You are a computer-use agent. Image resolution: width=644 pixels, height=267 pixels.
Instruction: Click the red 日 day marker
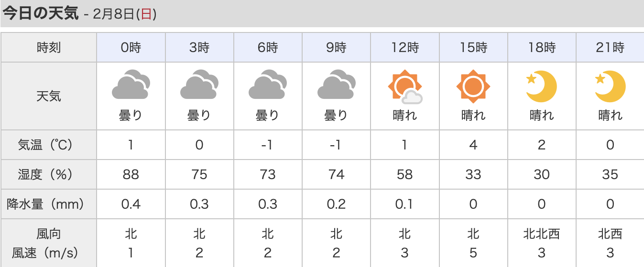pos(146,14)
